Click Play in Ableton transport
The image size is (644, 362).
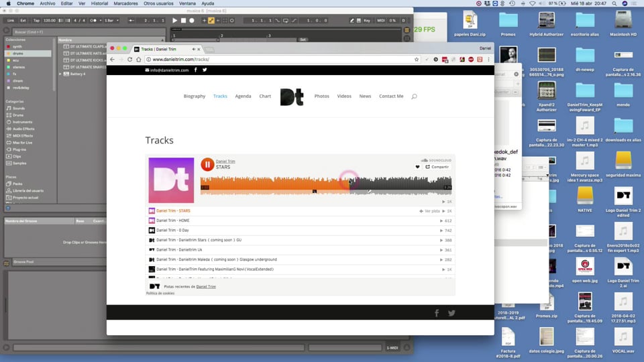(174, 20)
